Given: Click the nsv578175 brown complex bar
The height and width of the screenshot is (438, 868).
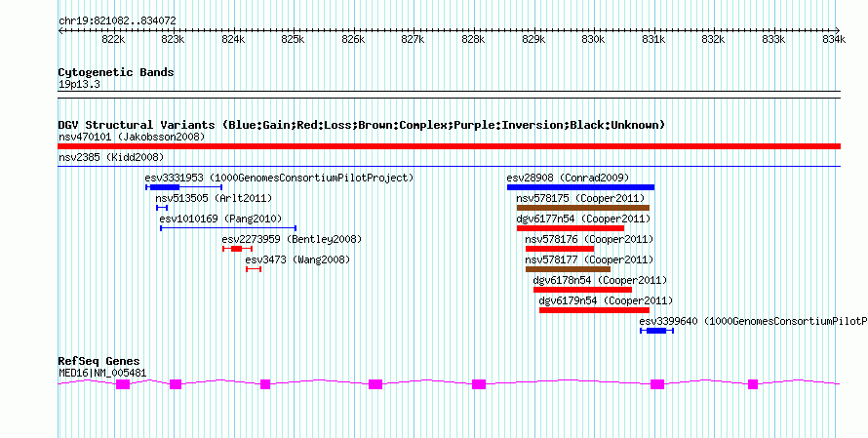Looking at the screenshot, I should click(x=583, y=208).
